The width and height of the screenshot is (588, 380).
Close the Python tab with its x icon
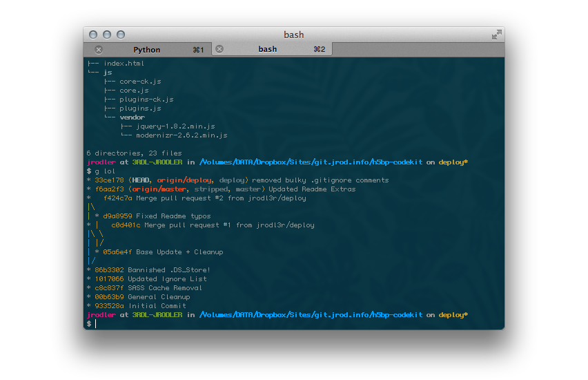coord(99,50)
